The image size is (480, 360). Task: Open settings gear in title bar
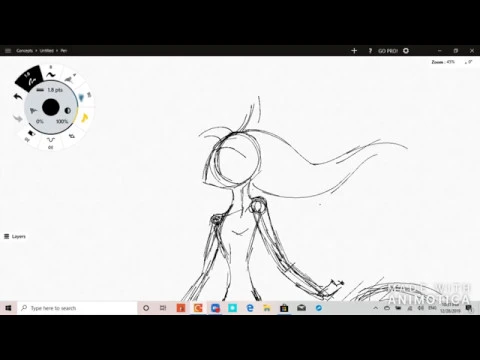[x=406, y=51]
